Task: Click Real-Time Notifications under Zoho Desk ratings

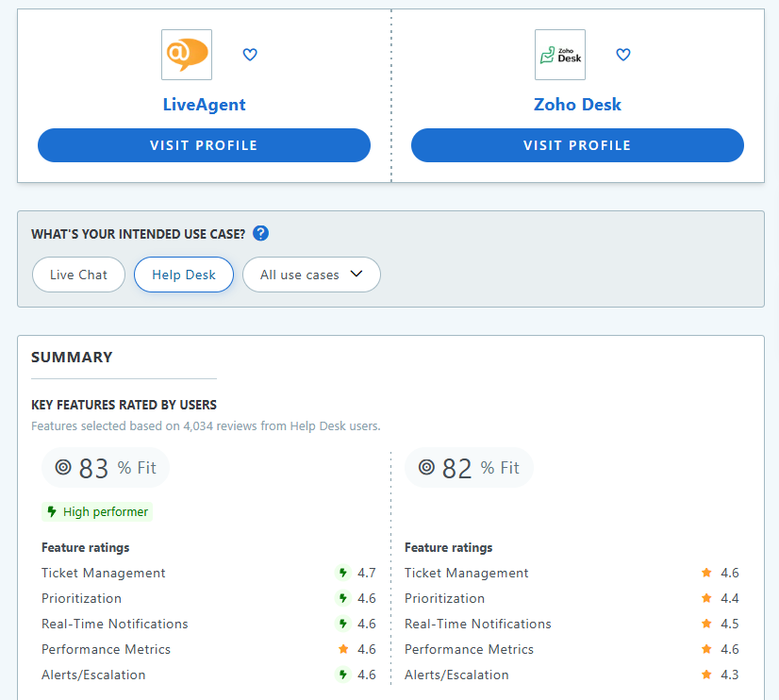Action: (x=477, y=624)
